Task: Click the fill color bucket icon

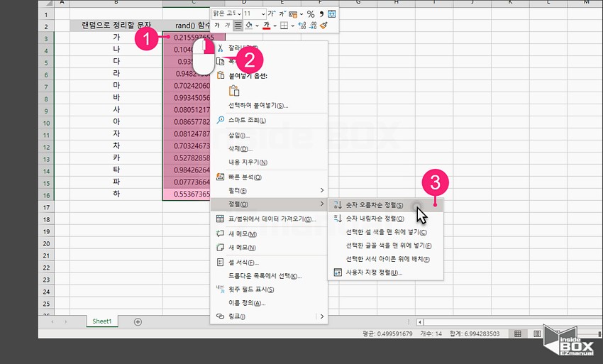Action: click(x=249, y=26)
